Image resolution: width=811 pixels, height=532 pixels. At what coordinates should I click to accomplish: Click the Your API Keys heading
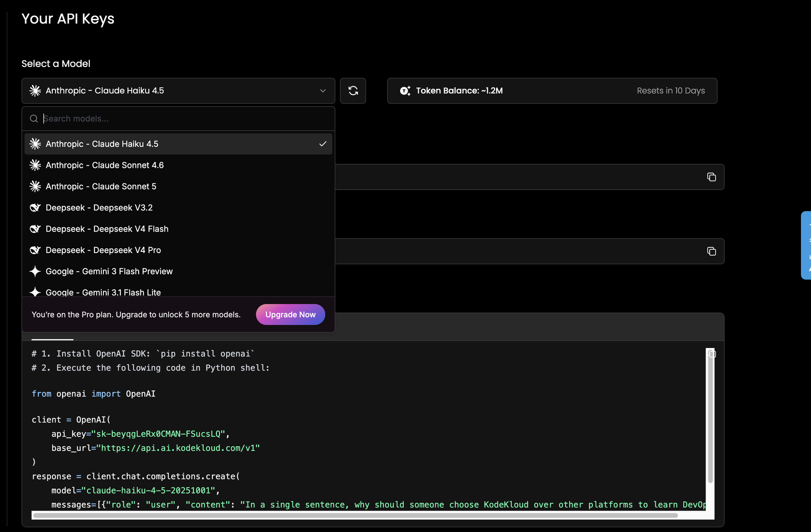(68, 19)
